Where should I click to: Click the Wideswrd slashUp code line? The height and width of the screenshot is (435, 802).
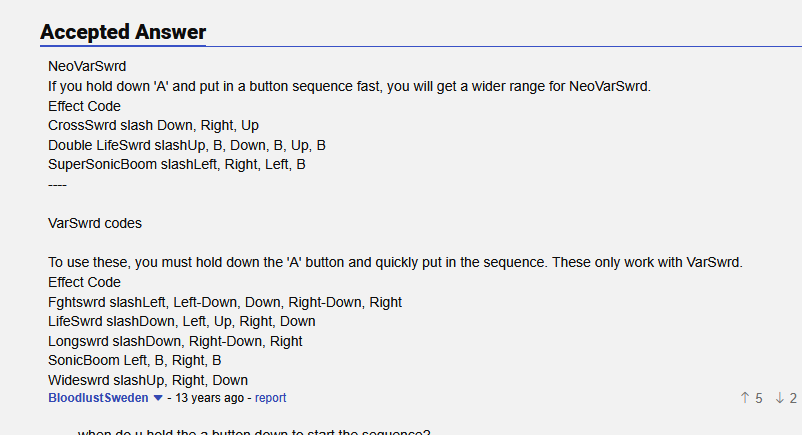click(x=148, y=380)
